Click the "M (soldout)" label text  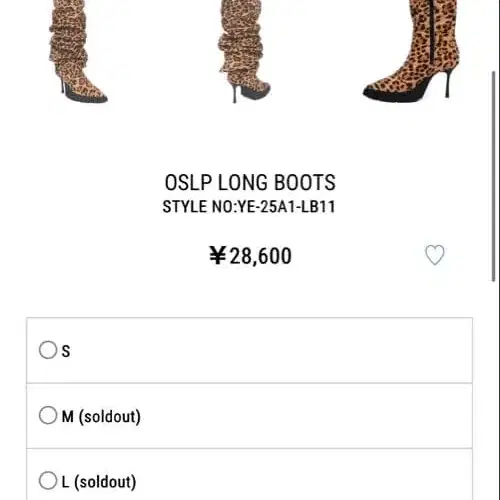coord(101,416)
